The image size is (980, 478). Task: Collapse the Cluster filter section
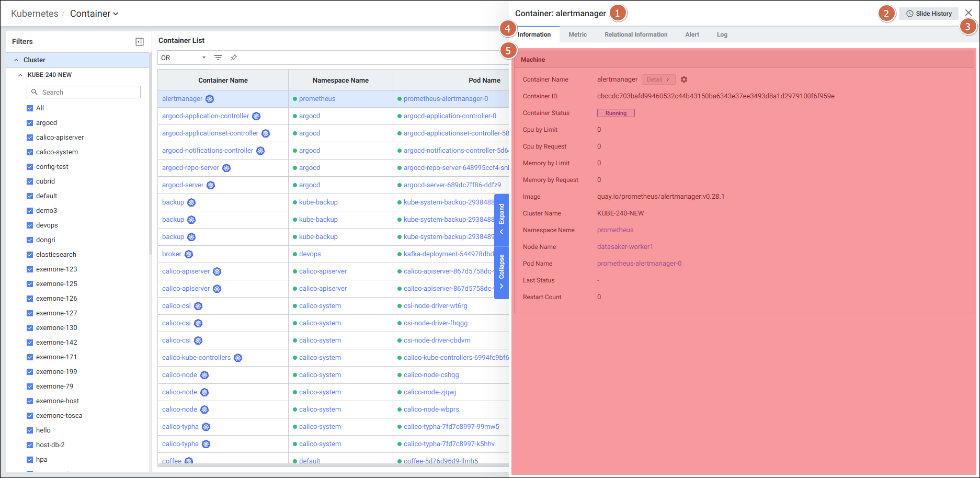pos(16,60)
